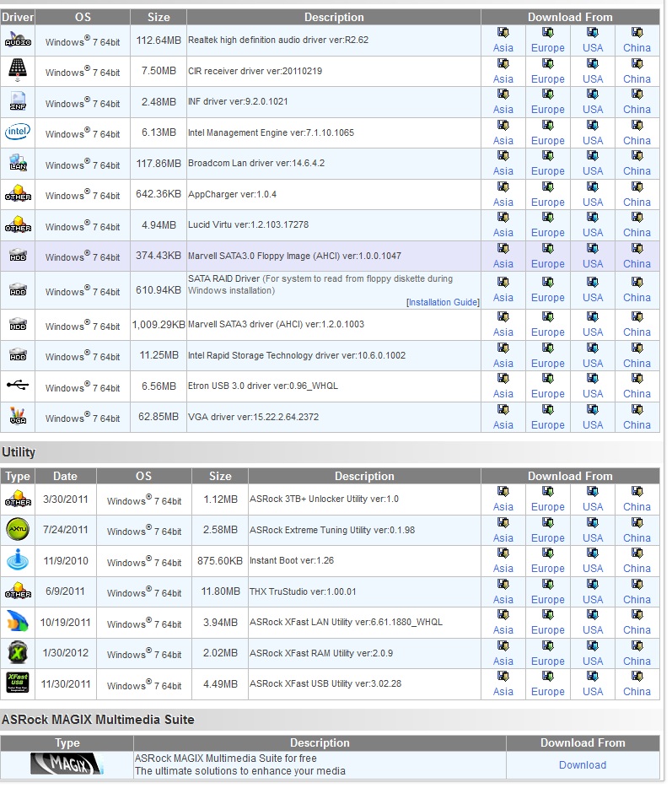Click the USB icon for Etron driver
The image size is (672, 799).
18,385
